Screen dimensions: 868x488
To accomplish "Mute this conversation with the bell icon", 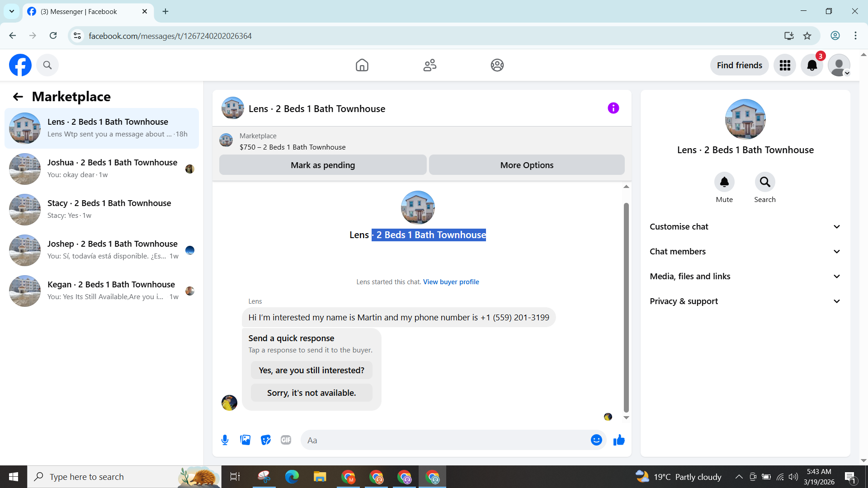I will [724, 182].
